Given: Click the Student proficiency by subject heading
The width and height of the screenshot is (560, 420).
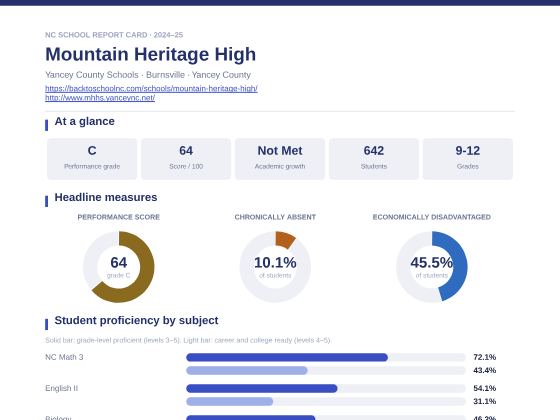Looking at the screenshot, I should [136, 320].
